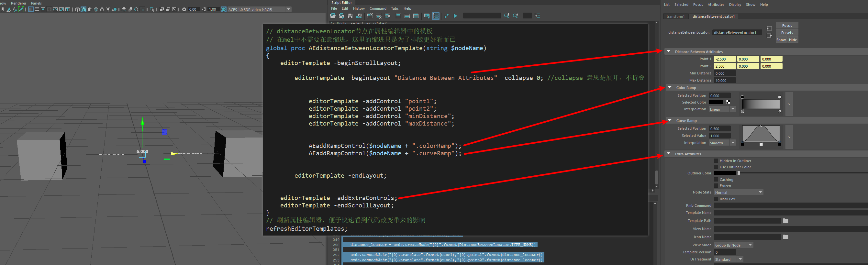Enable smooth shade all cube icon

point(83,9)
